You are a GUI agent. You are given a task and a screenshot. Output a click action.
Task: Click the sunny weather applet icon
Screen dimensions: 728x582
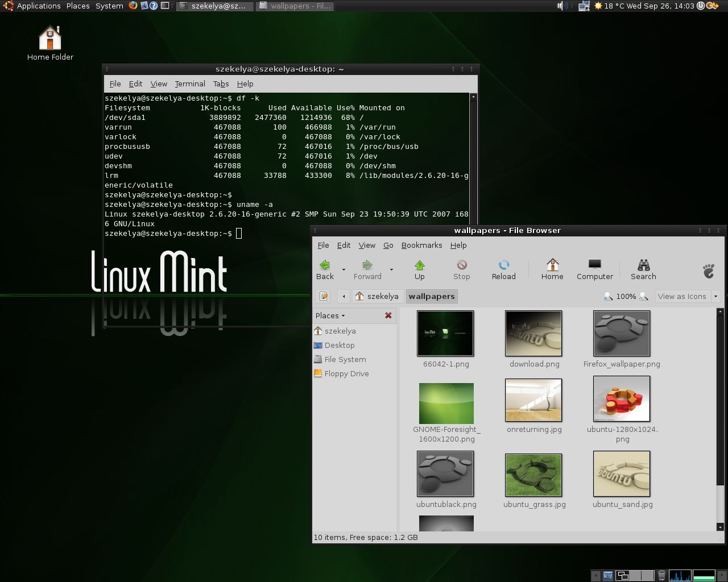pyautogui.click(x=598, y=6)
